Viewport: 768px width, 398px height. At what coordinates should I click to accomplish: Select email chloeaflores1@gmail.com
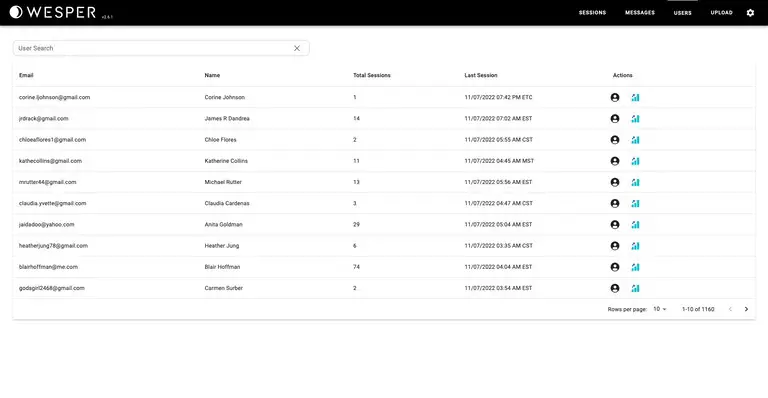pyautogui.click(x=52, y=140)
